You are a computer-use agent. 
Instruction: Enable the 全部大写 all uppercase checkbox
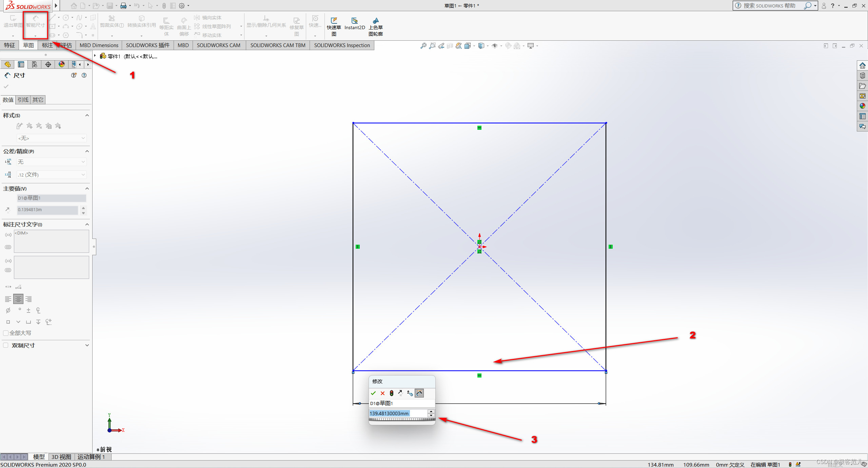coord(6,333)
